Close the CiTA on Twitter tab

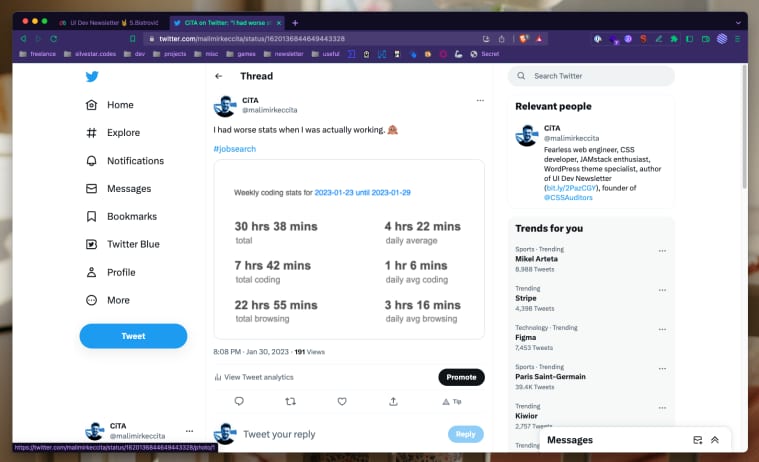tap(279, 23)
